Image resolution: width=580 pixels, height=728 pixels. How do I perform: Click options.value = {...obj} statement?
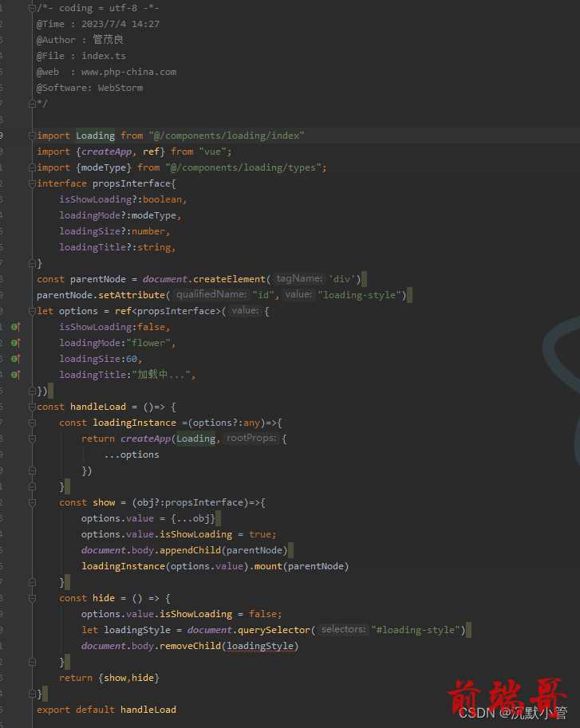[x=148, y=518]
